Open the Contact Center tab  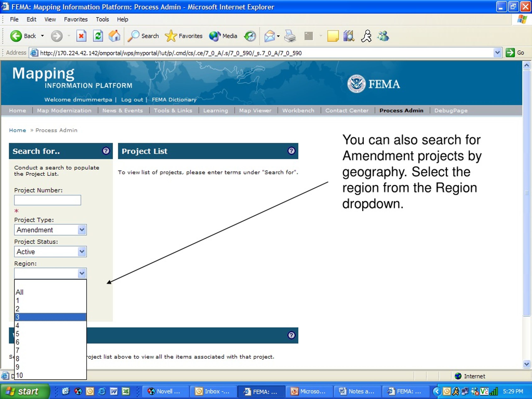(347, 110)
